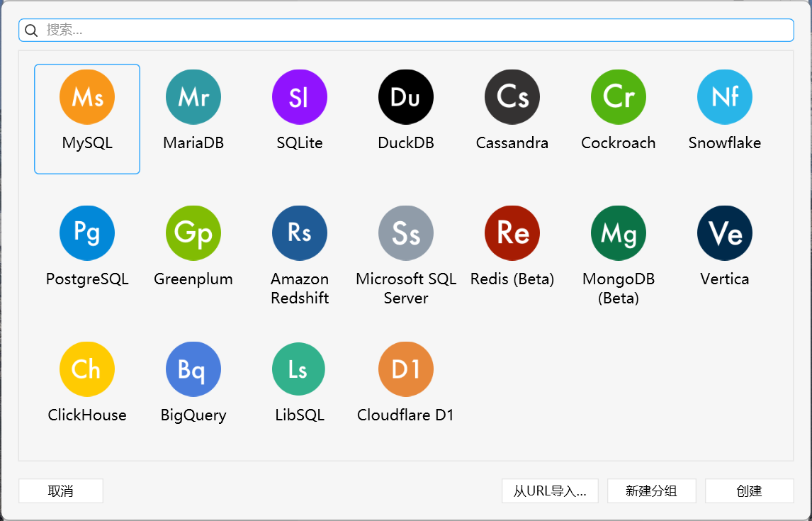The height and width of the screenshot is (521, 812).
Task: Pick the purple SQLite icon
Action: 299,97
